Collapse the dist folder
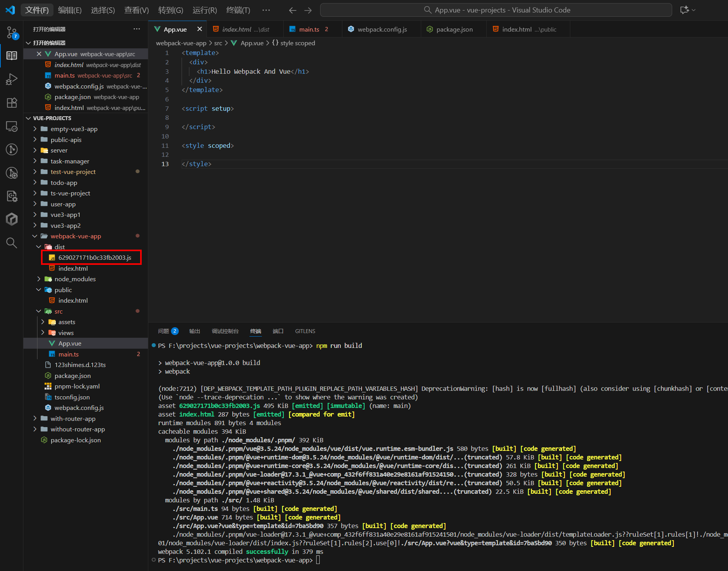Viewport: 728px width, 571px height. pyautogui.click(x=39, y=247)
